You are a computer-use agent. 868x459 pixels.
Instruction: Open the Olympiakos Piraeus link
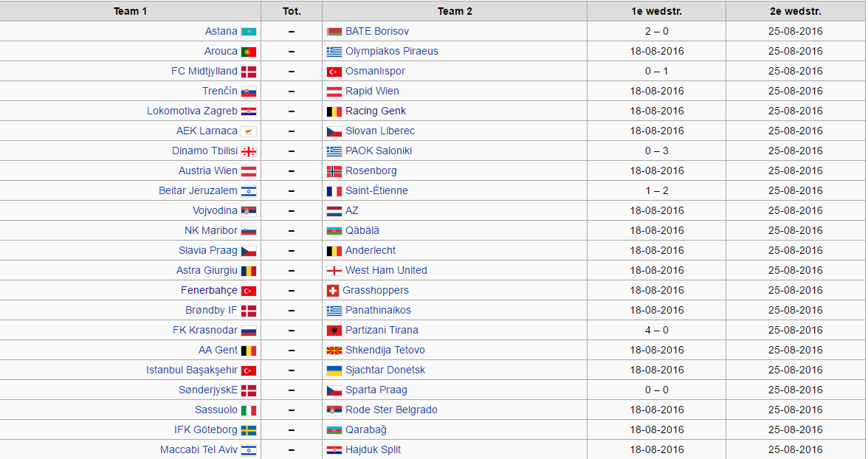[x=392, y=52]
